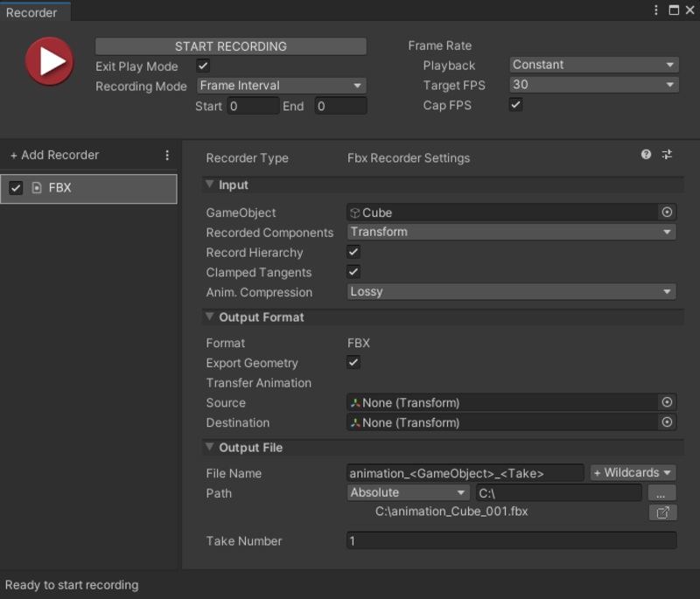Screen dimensions: 700x599
Task: Click the Take Number input field
Action: [511, 541]
